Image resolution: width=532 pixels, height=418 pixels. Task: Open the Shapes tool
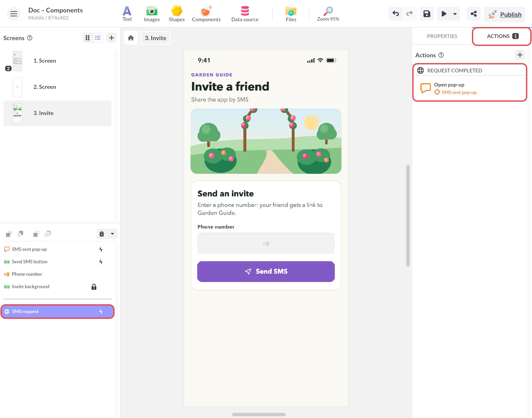[x=177, y=14]
